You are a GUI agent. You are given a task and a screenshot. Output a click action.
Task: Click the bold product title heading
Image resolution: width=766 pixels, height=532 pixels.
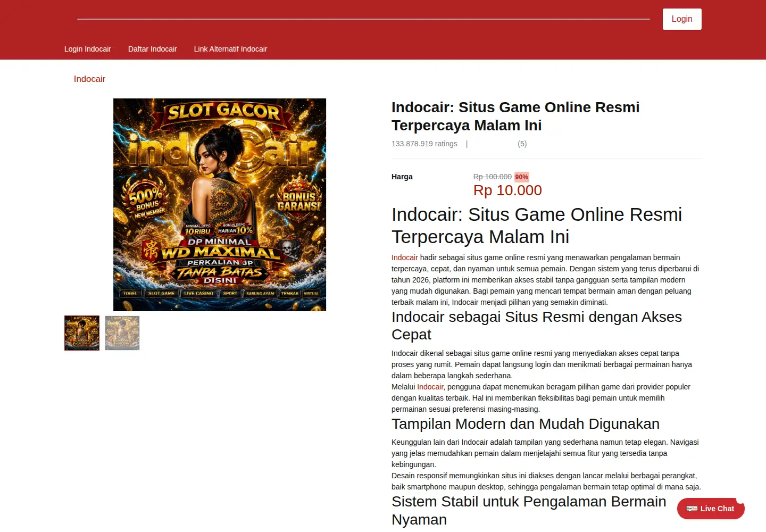[x=515, y=116]
